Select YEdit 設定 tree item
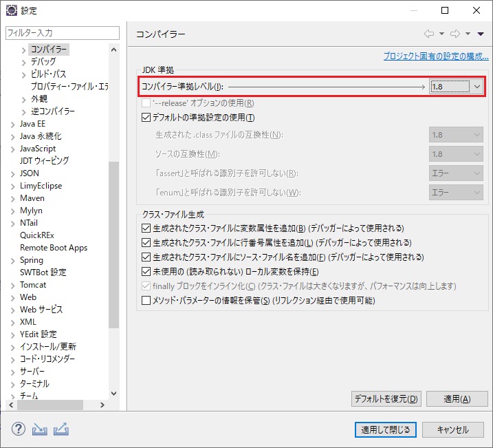Image resolution: width=493 pixels, height=448 pixels. tap(39, 334)
